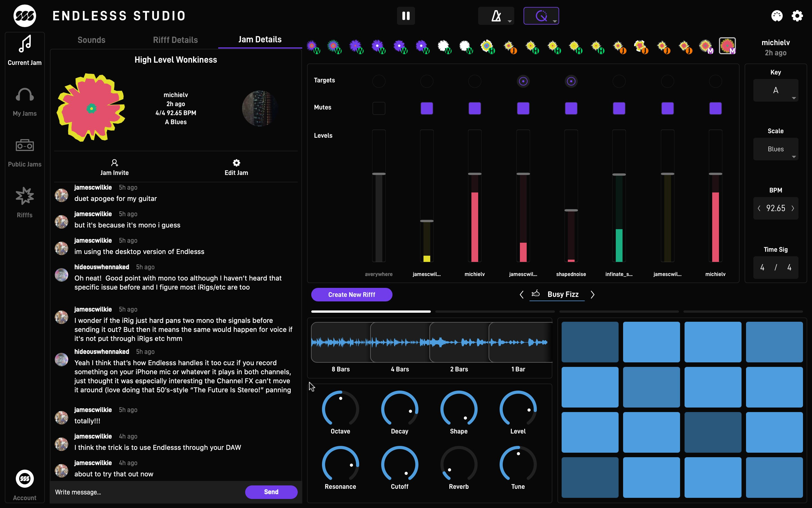812x508 pixels.
Task: Switch to the Rifff Details tab
Action: coord(175,40)
